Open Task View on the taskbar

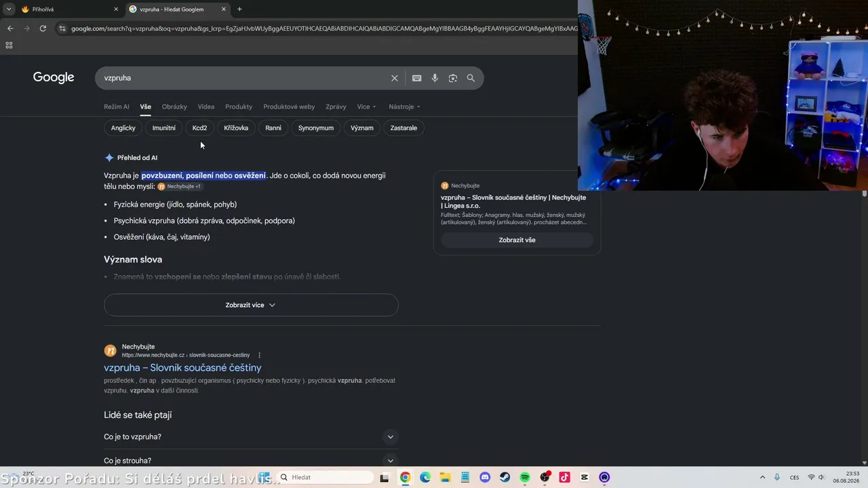[384, 477]
